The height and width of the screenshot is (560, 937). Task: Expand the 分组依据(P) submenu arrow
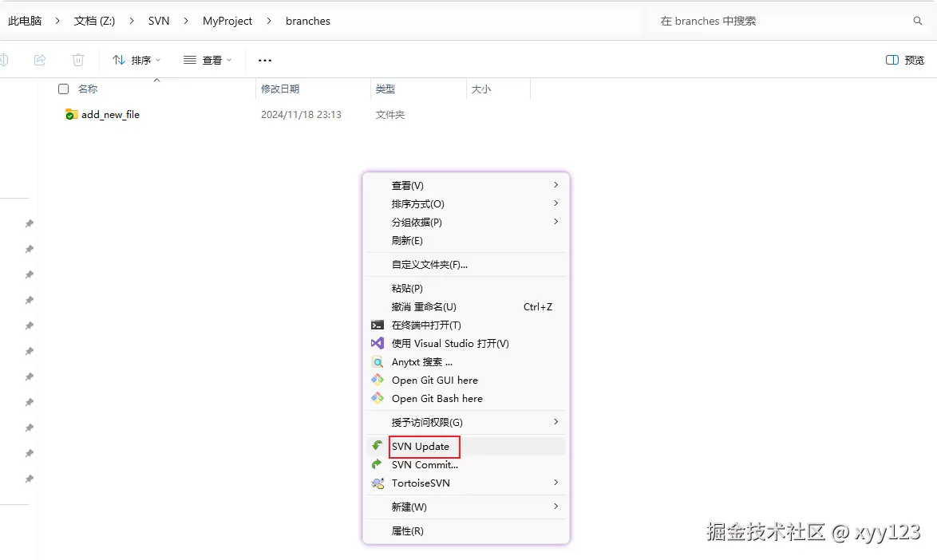click(555, 222)
